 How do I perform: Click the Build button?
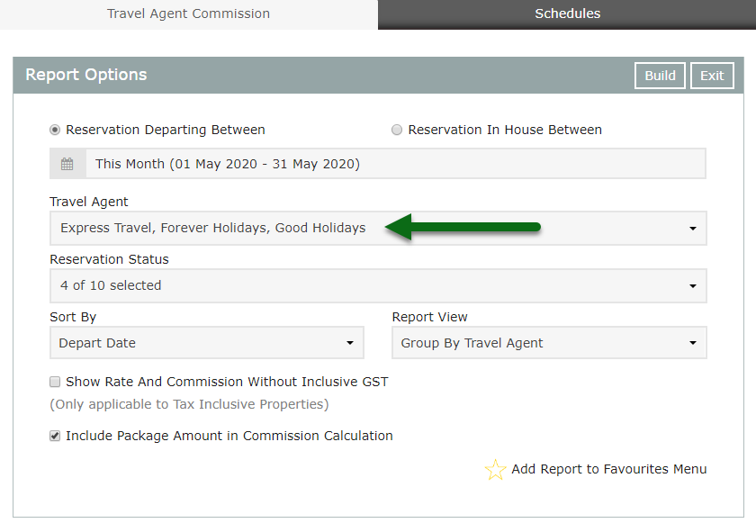(x=660, y=76)
